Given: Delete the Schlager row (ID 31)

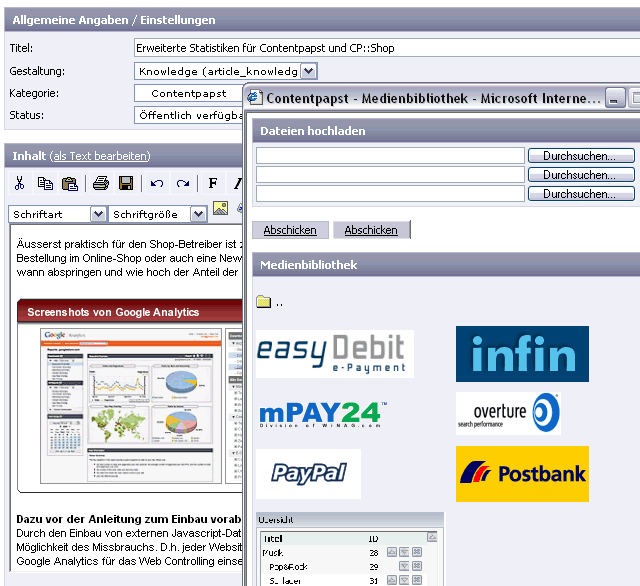Looking at the screenshot, I should coord(417,580).
